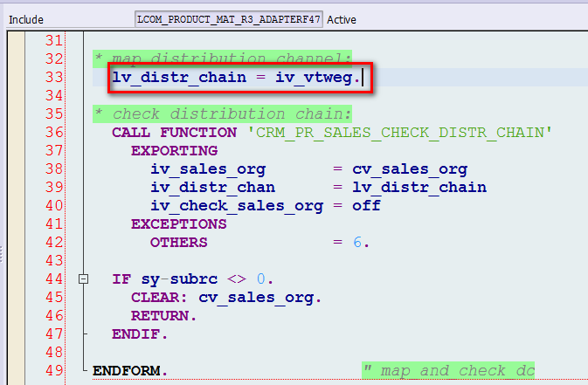Click the include name field LCOM_PRODUCT_MAT_R3_ADAPTERF47
588x385 pixels.
pos(228,19)
